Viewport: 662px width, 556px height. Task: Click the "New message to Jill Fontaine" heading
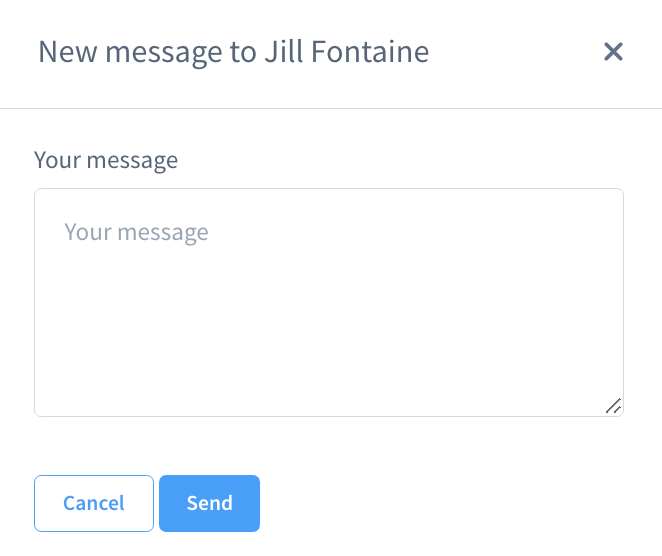233,52
